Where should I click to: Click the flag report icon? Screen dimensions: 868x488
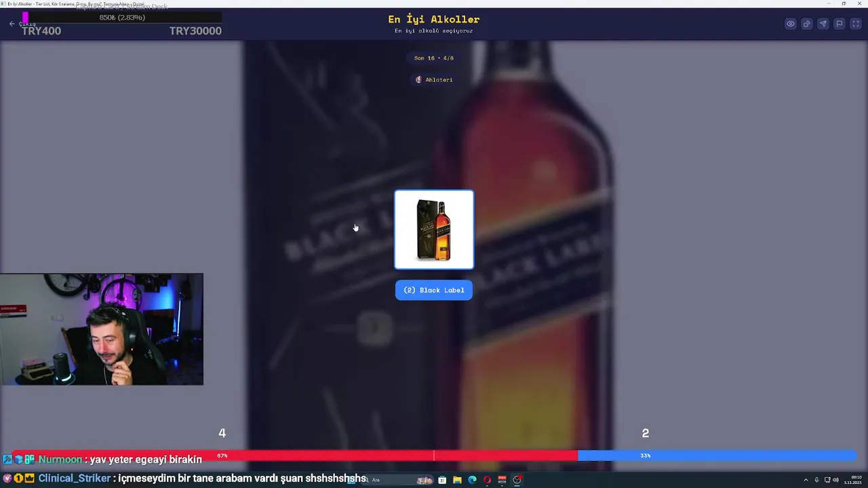click(840, 24)
